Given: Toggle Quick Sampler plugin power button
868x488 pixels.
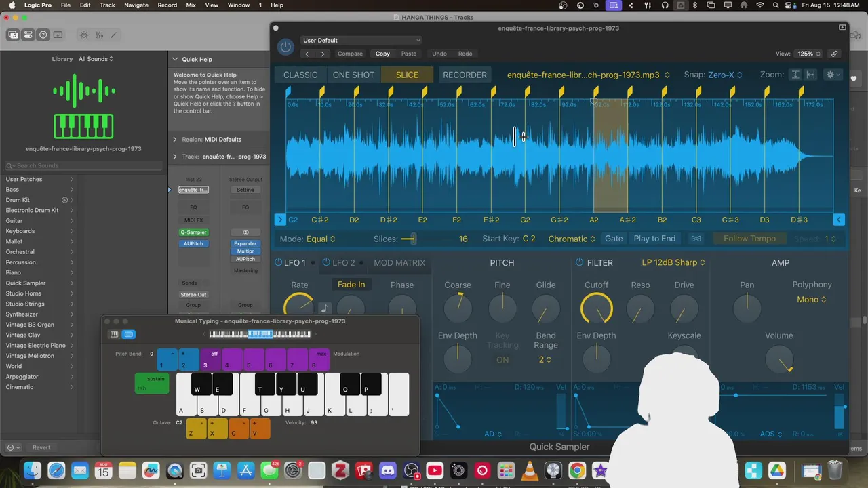Looking at the screenshot, I should click(285, 47).
